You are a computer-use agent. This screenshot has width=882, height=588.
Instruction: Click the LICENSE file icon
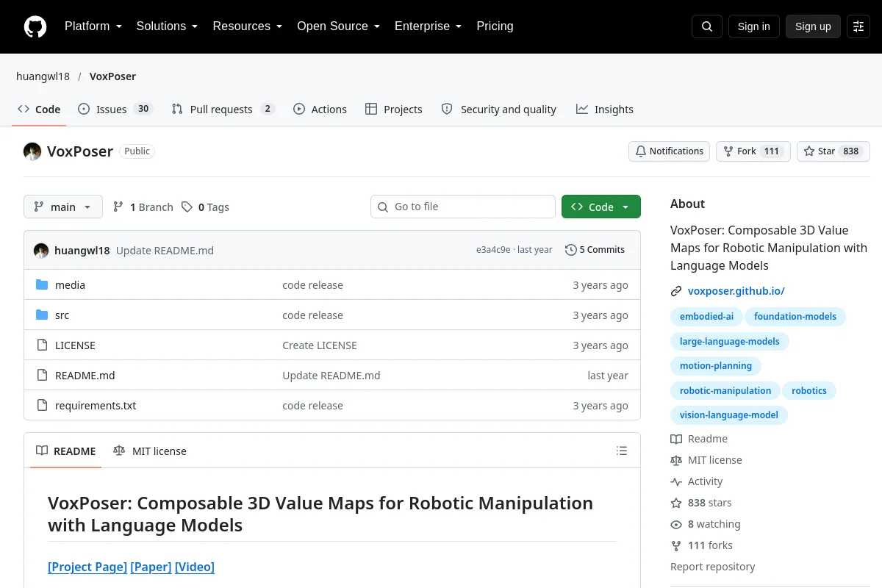point(42,345)
